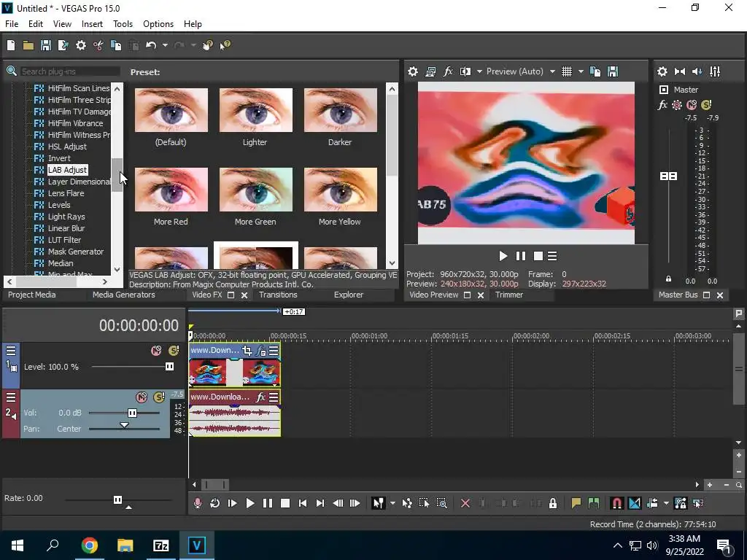This screenshot has width=747, height=560.
Task: Open the Tools menu
Action: [123, 24]
